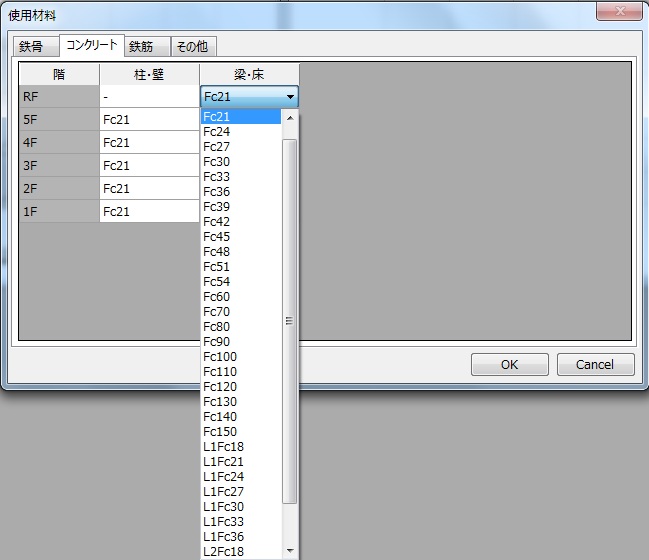Close the 使用材料 dialog window
The width and height of the screenshot is (649, 560).
pyautogui.click(x=619, y=11)
